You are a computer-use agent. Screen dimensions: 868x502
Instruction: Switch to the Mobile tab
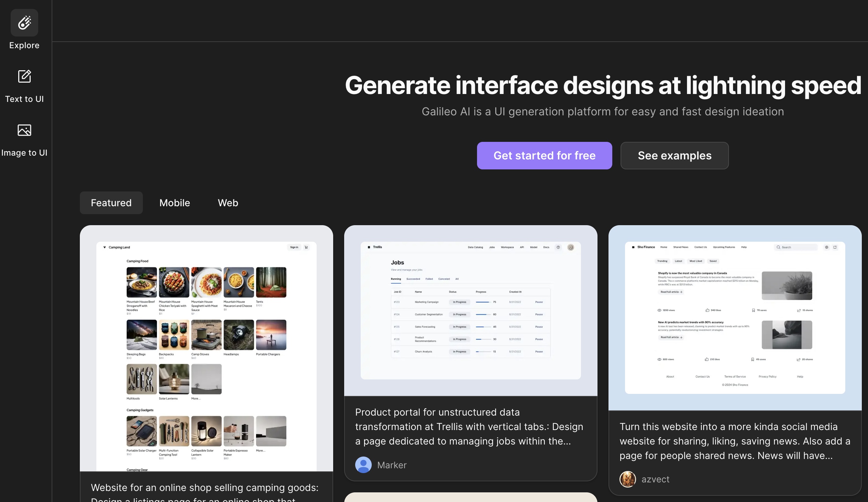174,202
